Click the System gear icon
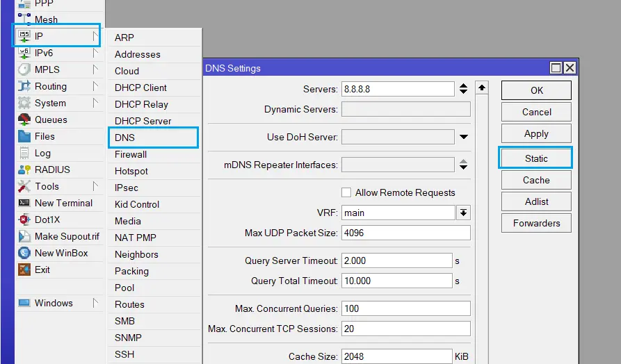 click(x=24, y=103)
